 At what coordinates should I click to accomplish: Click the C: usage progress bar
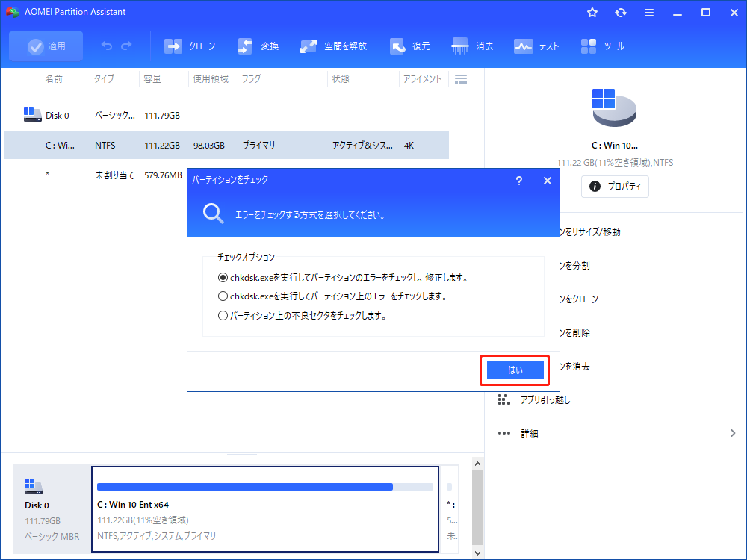pyautogui.click(x=265, y=487)
